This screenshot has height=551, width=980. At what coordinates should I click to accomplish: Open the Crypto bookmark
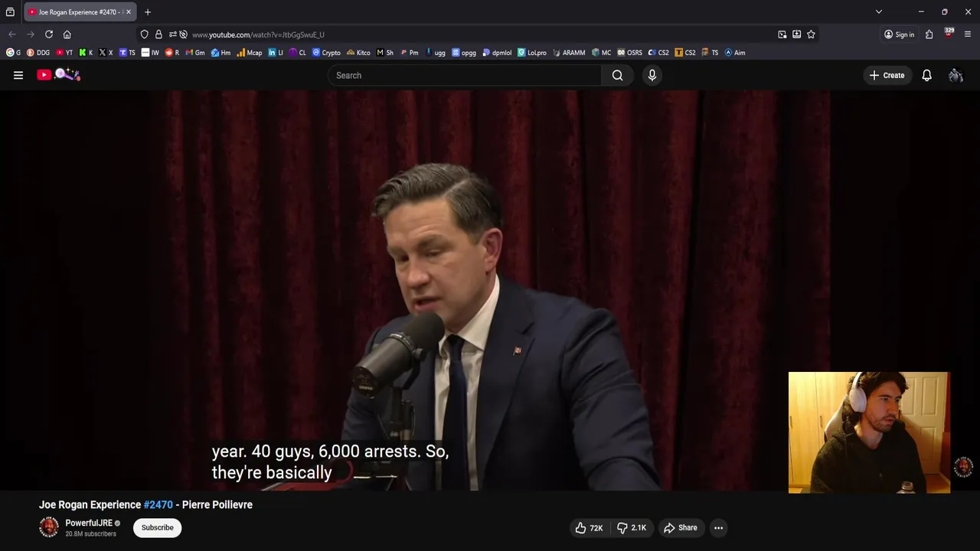326,53
